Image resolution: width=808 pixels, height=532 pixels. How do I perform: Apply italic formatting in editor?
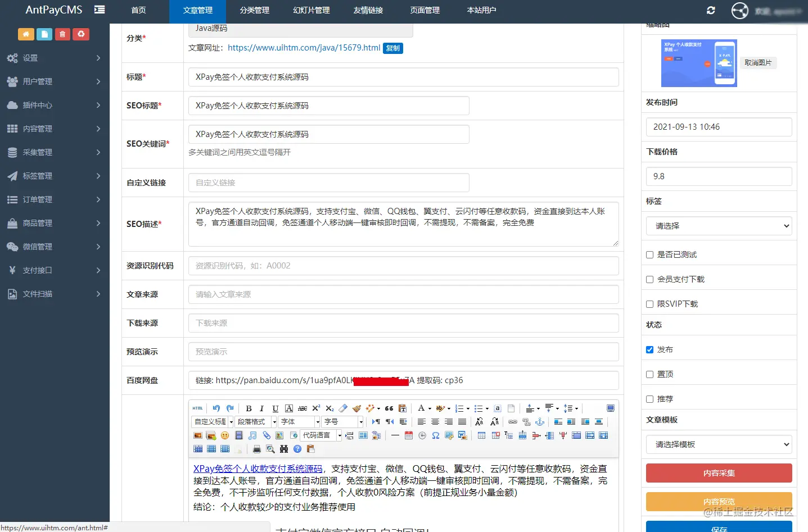pyautogui.click(x=261, y=408)
